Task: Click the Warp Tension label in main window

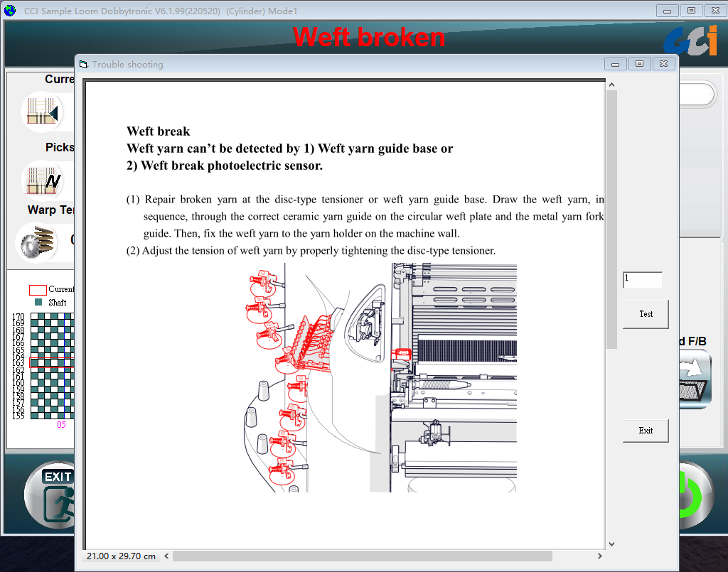Action: [51, 210]
